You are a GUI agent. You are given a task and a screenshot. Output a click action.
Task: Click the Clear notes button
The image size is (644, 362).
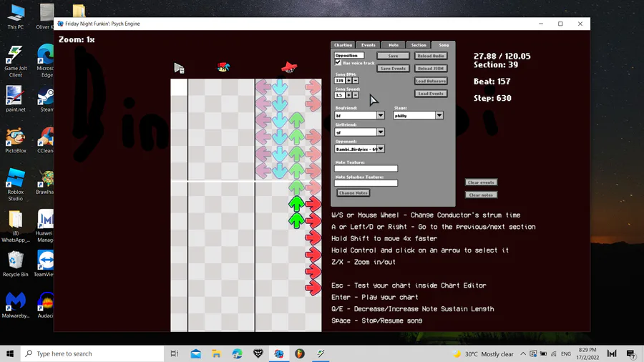(x=482, y=195)
